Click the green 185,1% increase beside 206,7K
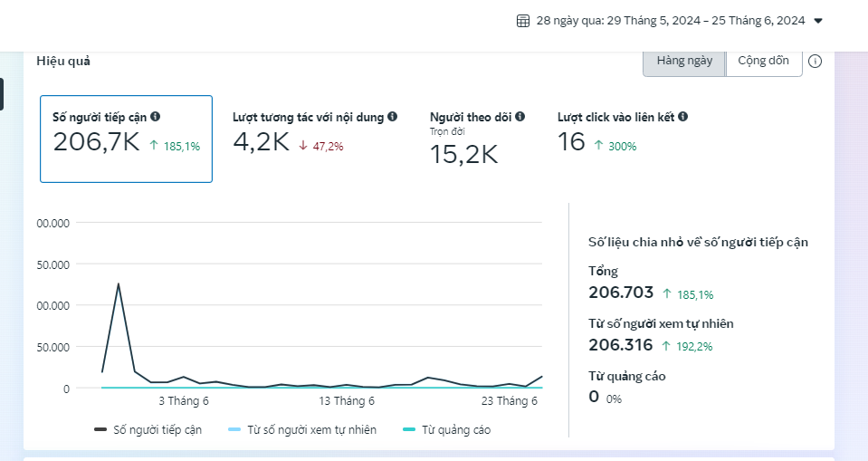The image size is (868, 461). [x=175, y=147]
